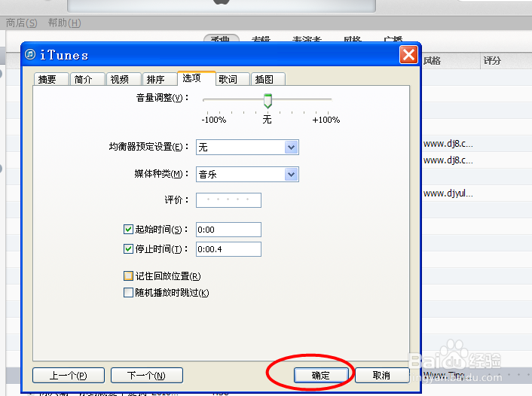Image resolution: width=532 pixels, height=396 pixels.
Task: Select the www.djyul... genre cell in the list
Action: [x=448, y=193]
